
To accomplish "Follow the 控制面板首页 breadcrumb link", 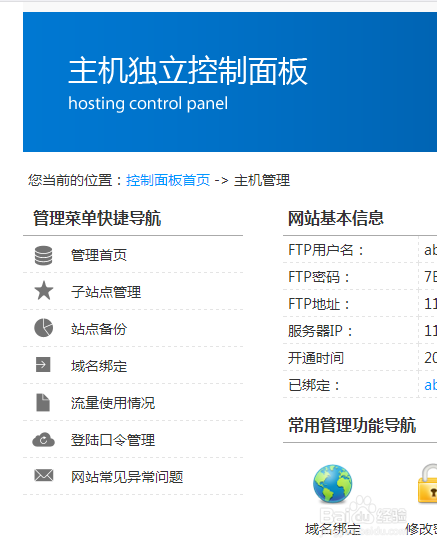I will pyautogui.click(x=168, y=180).
